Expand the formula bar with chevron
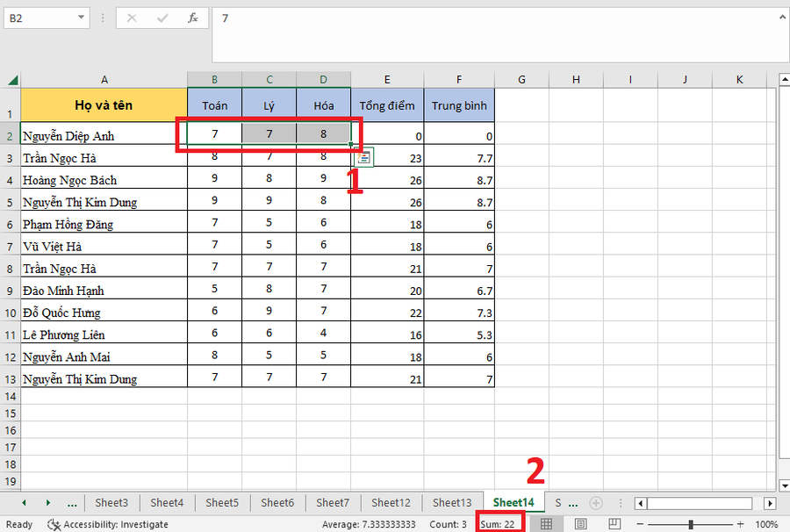 (x=782, y=18)
